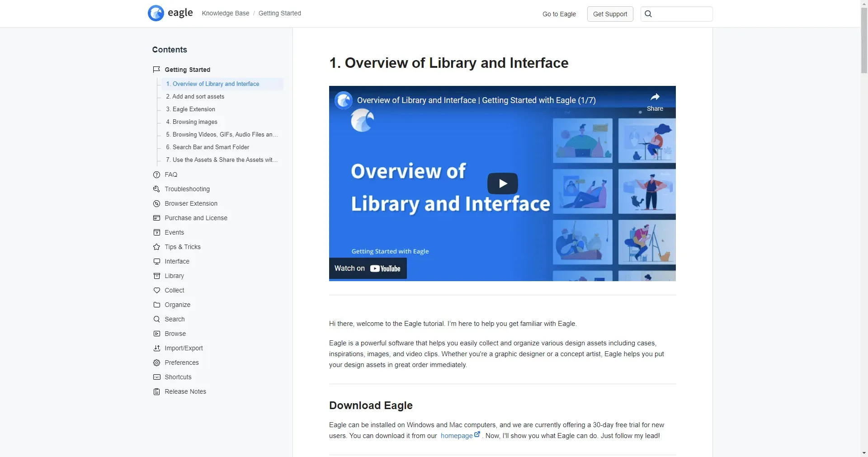The width and height of the screenshot is (868, 457).
Task: Click the Events calendar icon
Action: (x=156, y=232)
